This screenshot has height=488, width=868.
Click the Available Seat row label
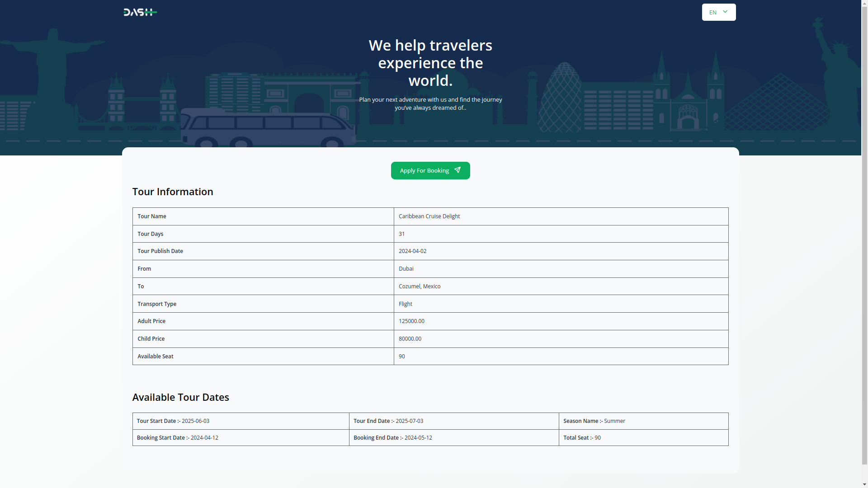click(x=155, y=357)
